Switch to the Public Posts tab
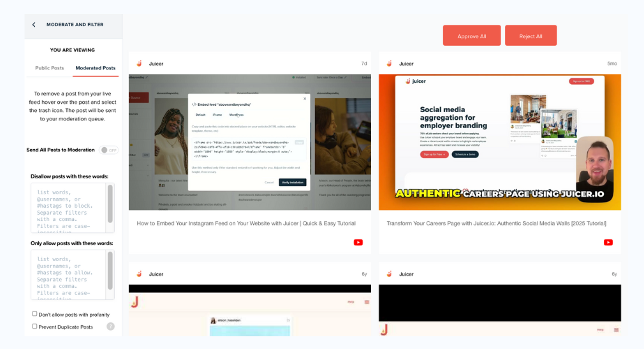This screenshot has height=349, width=644. pyautogui.click(x=49, y=68)
